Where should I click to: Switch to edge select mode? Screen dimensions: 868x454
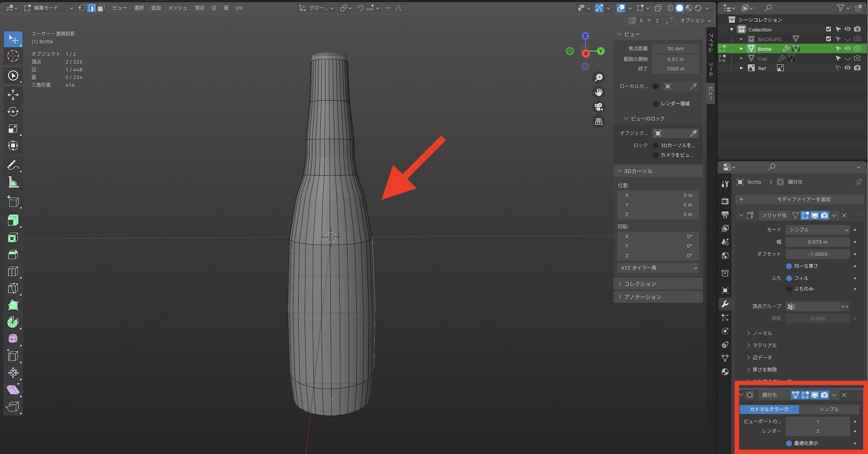92,8
